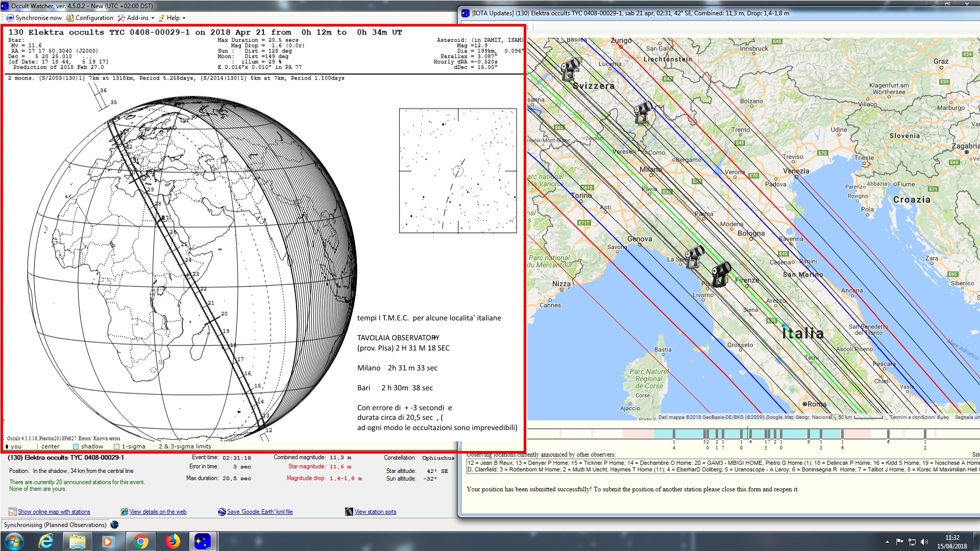Click the Max duration value 20,5 sec
This screenshot has height=551, width=980.
(237, 479)
